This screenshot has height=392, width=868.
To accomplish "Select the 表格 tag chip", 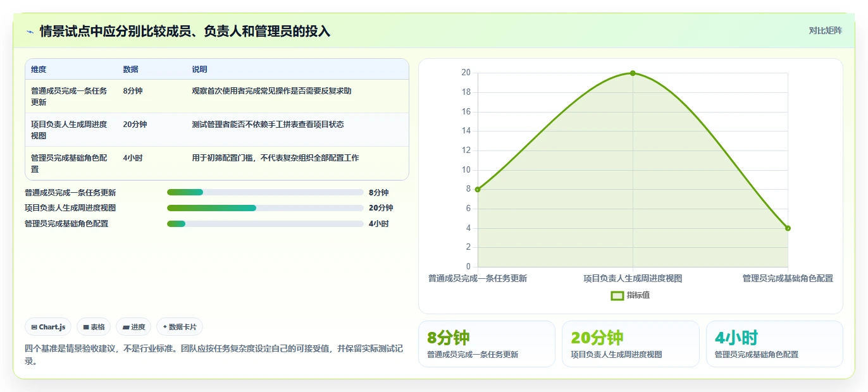I will (94, 327).
